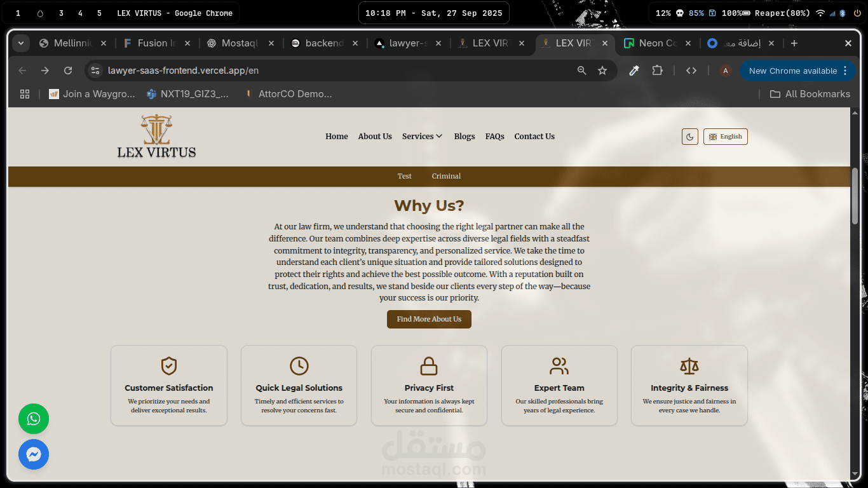Close the Mellinnium tab

point(104,43)
